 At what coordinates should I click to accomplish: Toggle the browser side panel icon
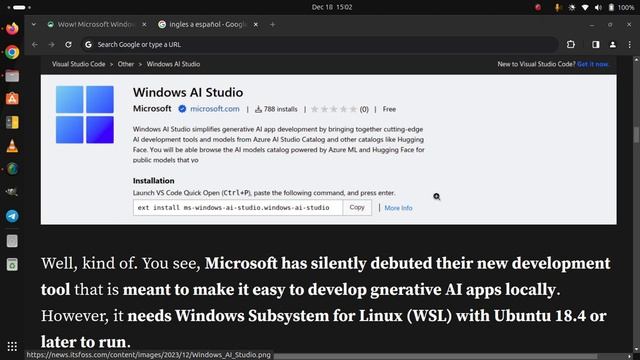pyautogui.click(x=596, y=44)
